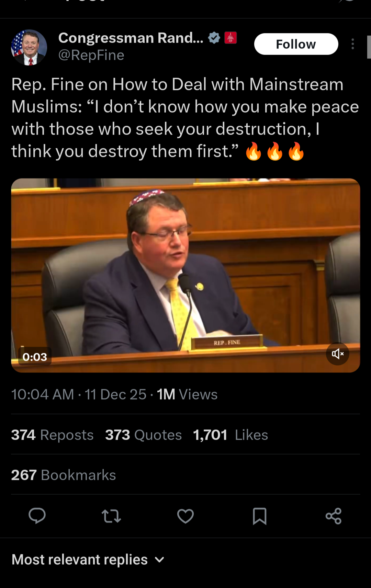Click the 10:04 AM post timestamp
This screenshot has height=588, width=371.
[43, 395]
